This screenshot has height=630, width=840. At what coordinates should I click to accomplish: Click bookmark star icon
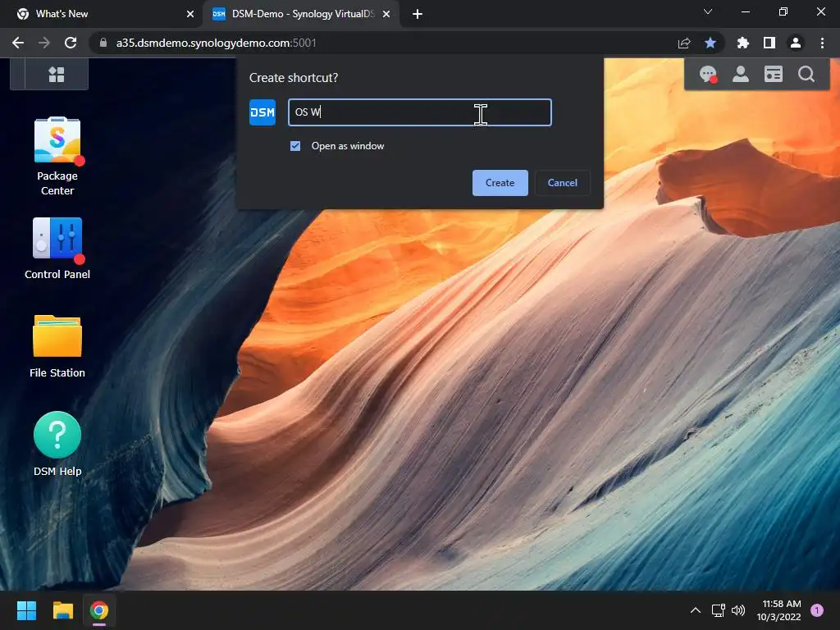tap(710, 43)
